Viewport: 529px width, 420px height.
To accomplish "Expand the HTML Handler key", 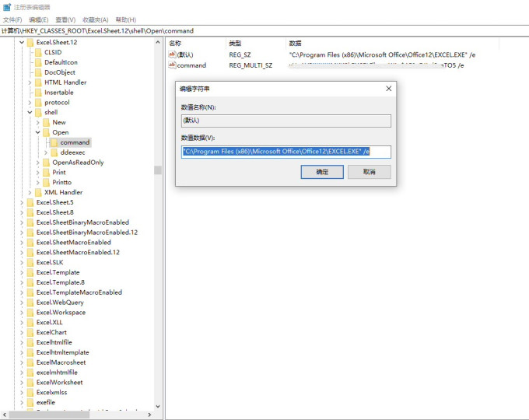I will 30,82.
